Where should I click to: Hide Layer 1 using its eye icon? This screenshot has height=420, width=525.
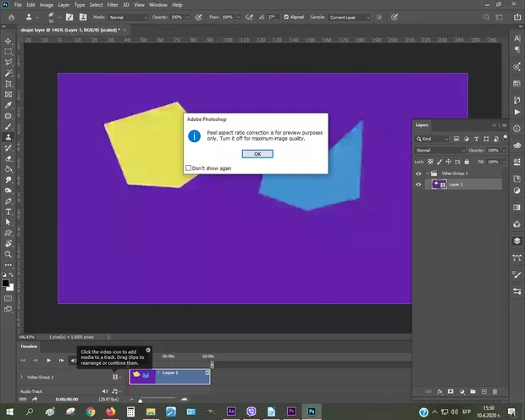[x=418, y=184]
